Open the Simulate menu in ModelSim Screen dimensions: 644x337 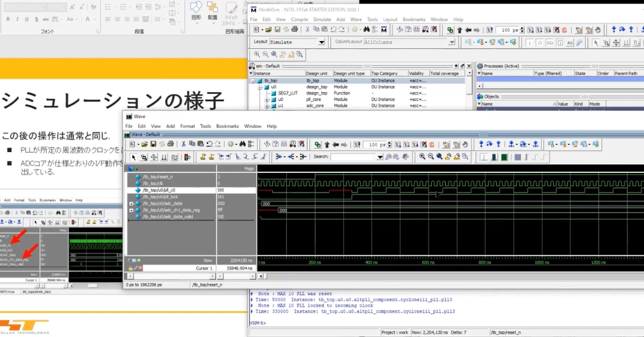click(322, 20)
